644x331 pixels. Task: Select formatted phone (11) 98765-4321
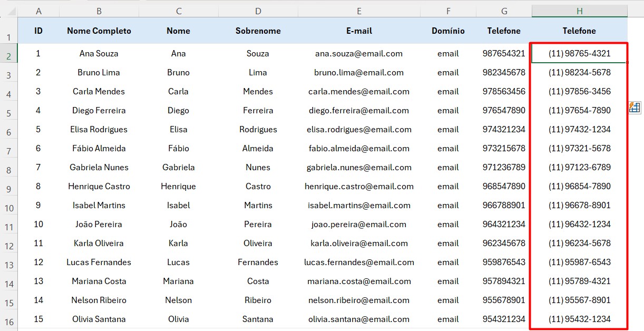[x=579, y=53]
